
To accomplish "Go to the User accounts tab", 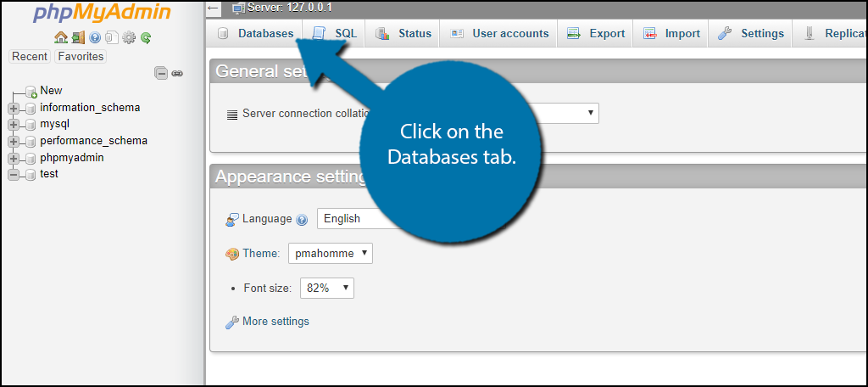I will pyautogui.click(x=498, y=33).
